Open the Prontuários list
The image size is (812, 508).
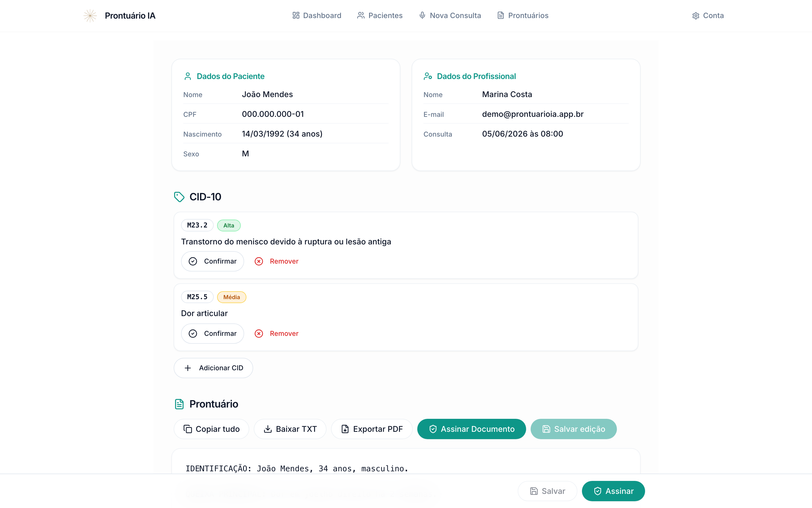523,16
